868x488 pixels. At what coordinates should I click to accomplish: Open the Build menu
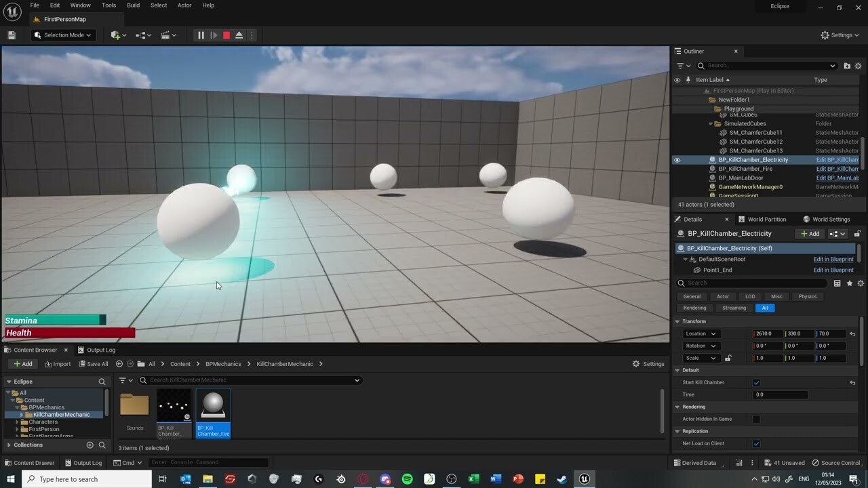coord(134,5)
